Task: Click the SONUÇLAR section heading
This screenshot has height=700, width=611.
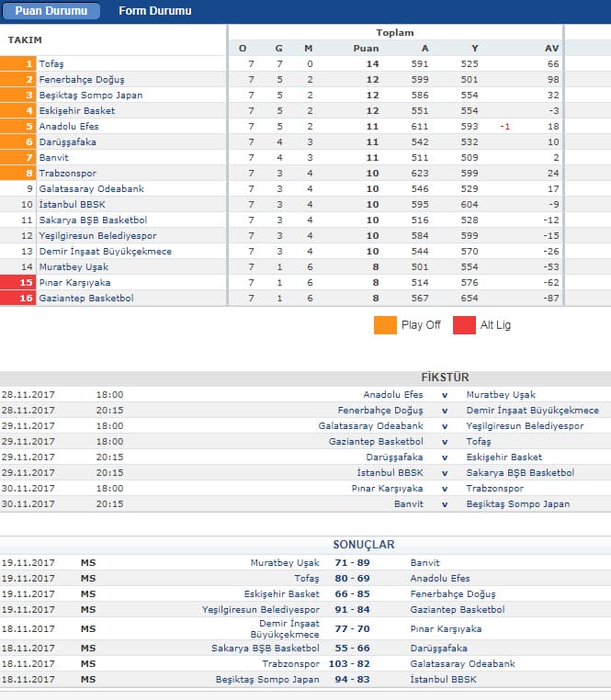Action: point(364,545)
